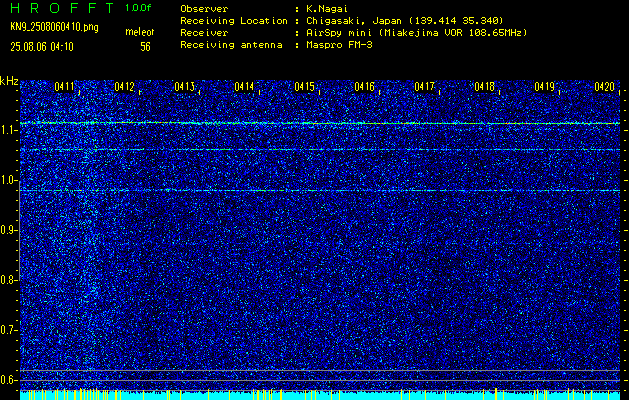Click the 0.6 kHz axis label
The image size is (629, 400).
coord(7,380)
